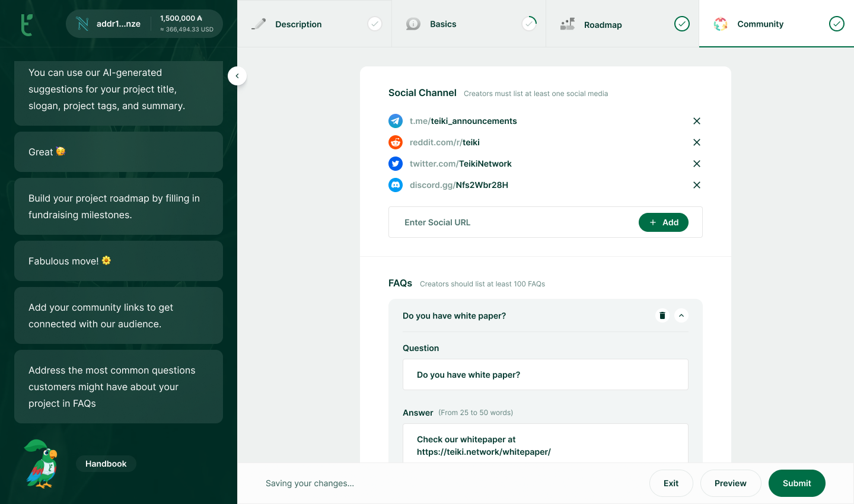Preview the project
The image size is (854, 504).
[x=730, y=483]
